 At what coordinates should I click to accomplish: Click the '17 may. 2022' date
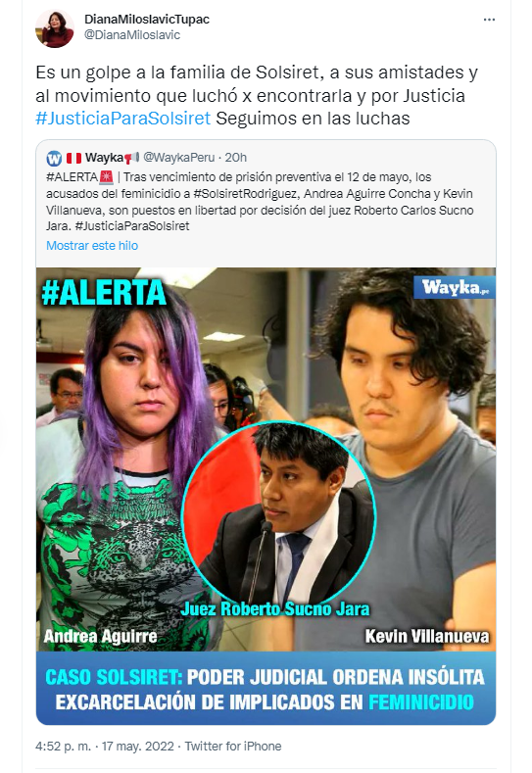tap(137, 747)
